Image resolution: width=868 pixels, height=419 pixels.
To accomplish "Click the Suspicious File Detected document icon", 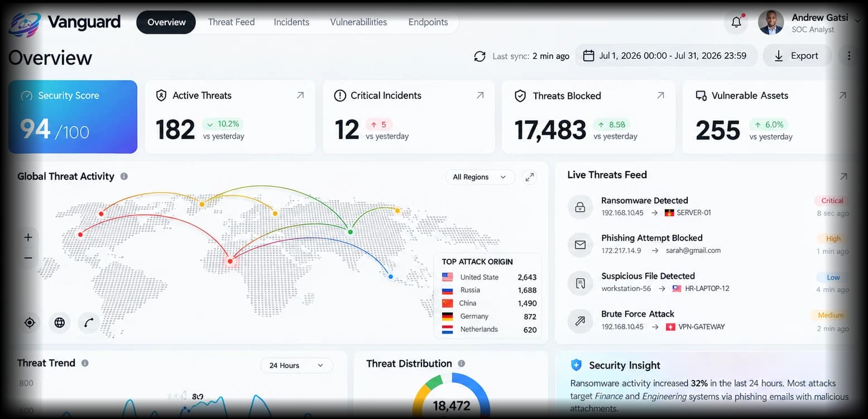I will tap(580, 283).
